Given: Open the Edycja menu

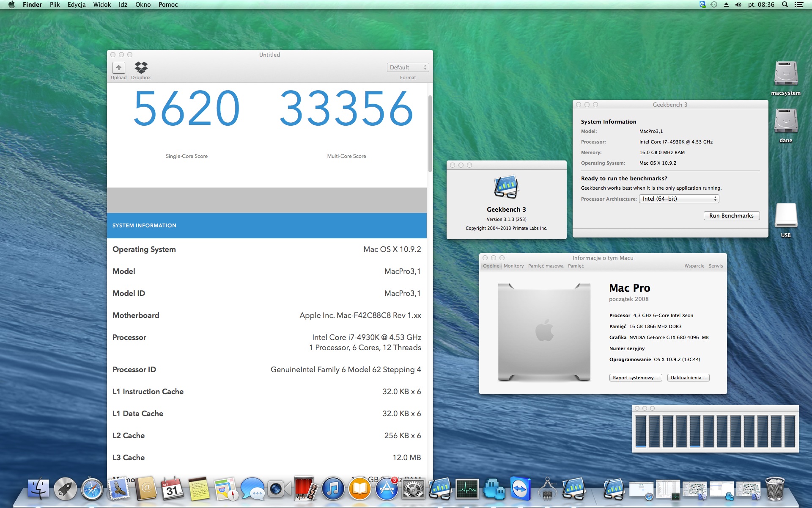Looking at the screenshot, I should (77, 5).
